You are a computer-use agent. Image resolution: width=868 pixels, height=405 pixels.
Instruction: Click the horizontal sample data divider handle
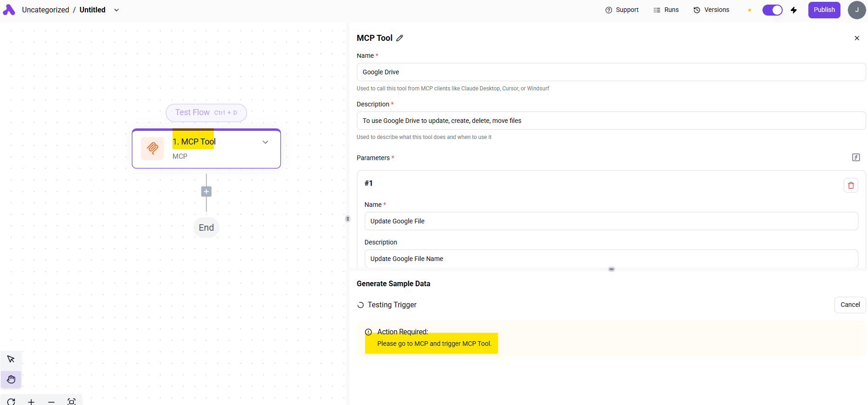coord(611,269)
